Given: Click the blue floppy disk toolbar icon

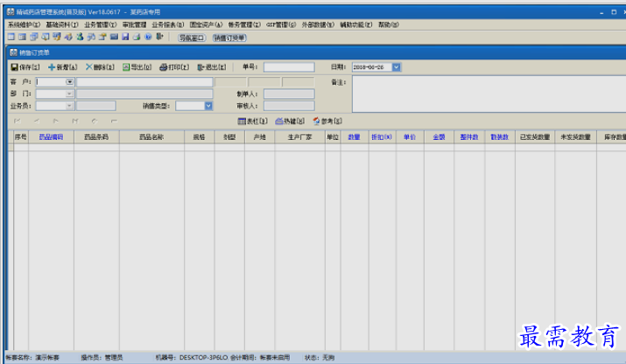Looking at the screenshot, I should pos(125,37).
